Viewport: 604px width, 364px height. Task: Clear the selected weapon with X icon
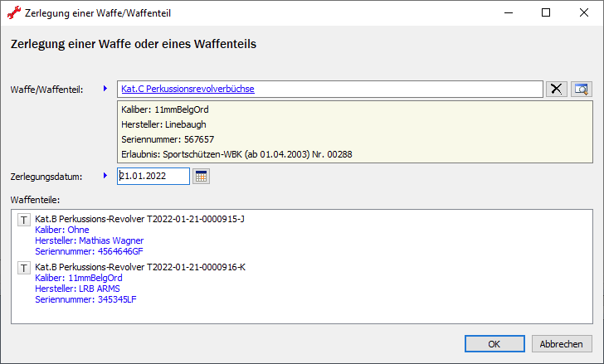click(x=556, y=90)
